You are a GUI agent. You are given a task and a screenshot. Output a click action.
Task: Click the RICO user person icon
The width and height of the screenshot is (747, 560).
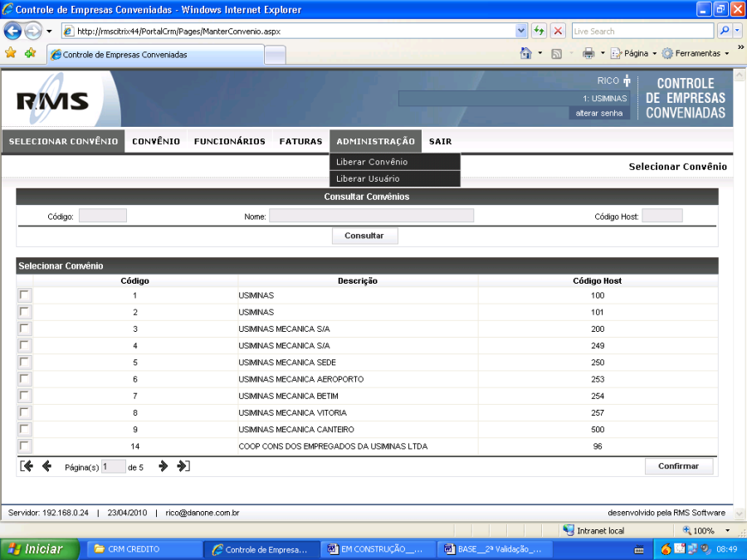(x=627, y=81)
